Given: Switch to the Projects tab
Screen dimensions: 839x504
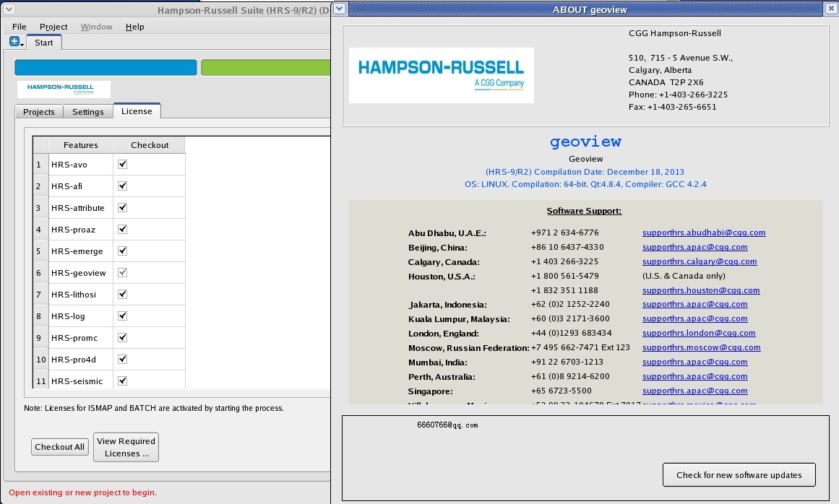Looking at the screenshot, I should click(x=39, y=112).
